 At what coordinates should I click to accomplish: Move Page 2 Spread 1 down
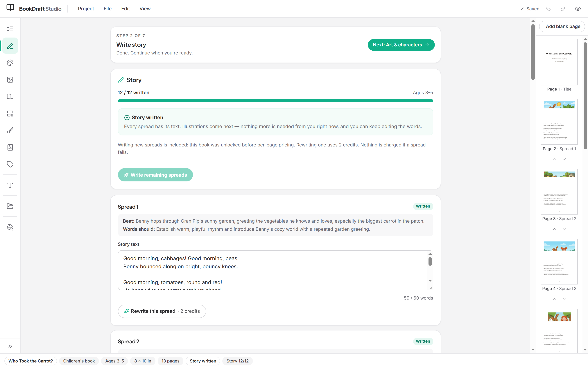pyautogui.click(x=564, y=159)
